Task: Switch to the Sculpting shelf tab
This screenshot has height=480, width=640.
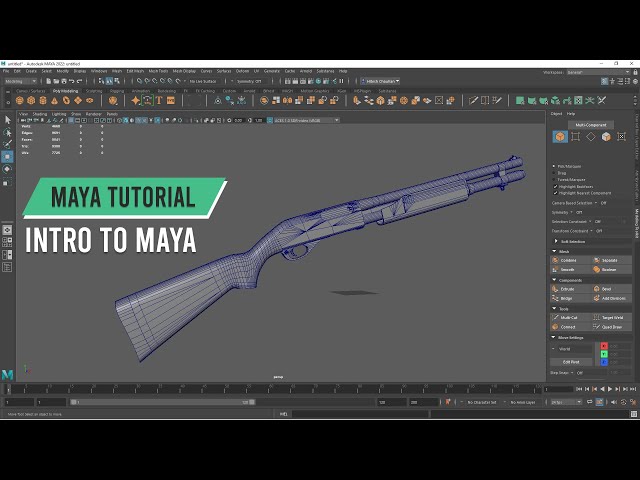Action: point(94,91)
